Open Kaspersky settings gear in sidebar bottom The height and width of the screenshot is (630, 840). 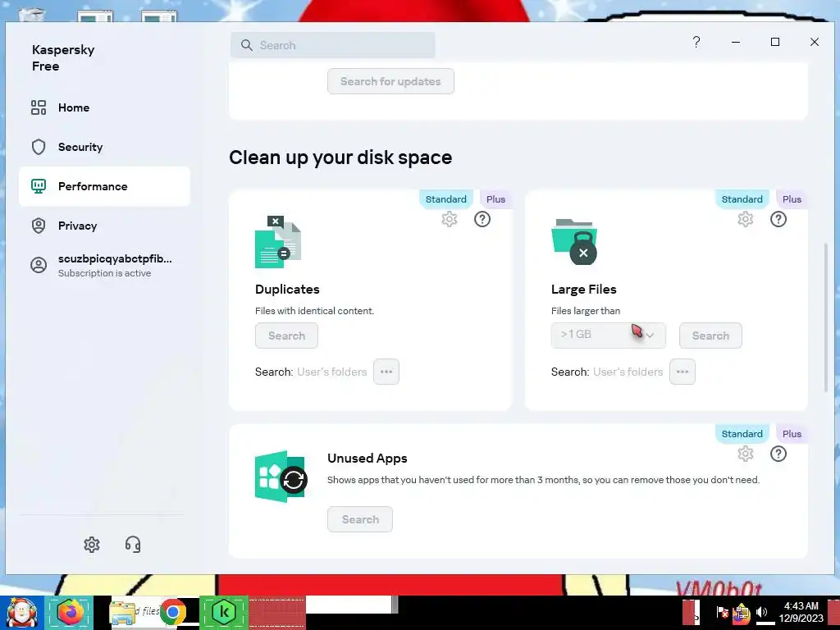(92, 545)
